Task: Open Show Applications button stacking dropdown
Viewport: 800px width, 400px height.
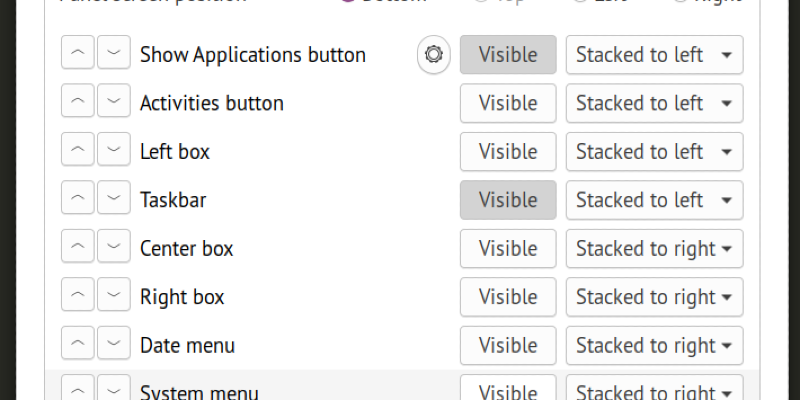Action: (x=654, y=55)
